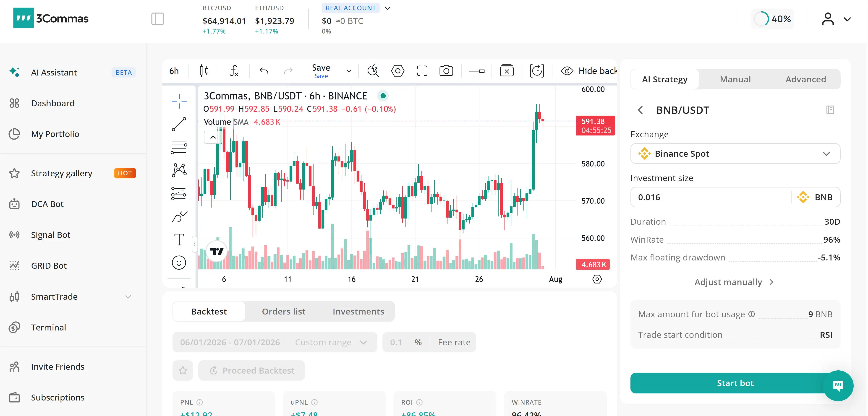Open the Binance Spot exchange dropdown
Viewport: 868px width, 416px height.
tap(735, 154)
